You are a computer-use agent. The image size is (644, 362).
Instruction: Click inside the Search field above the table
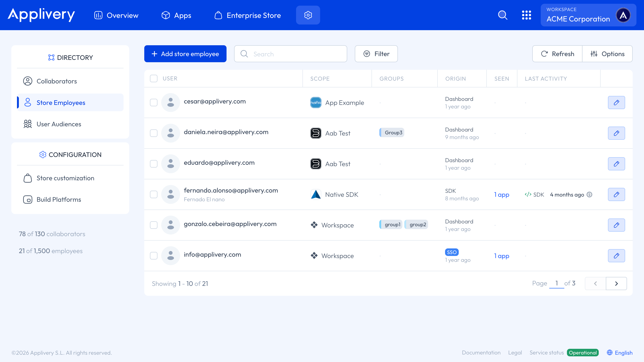pos(290,53)
